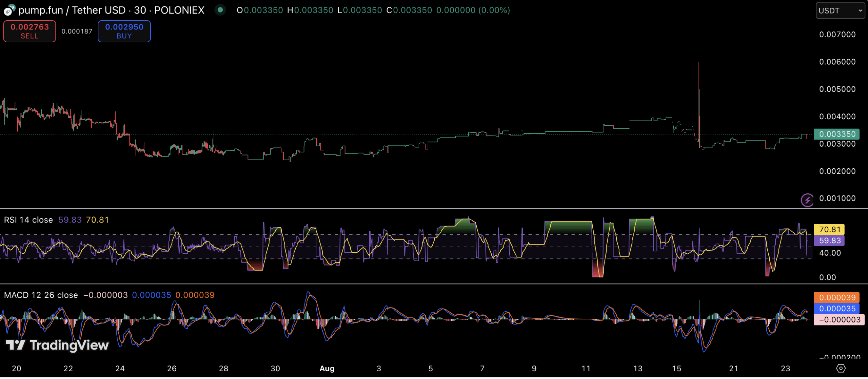
Task: Click the H0.003350 high value
Action: click(310, 10)
